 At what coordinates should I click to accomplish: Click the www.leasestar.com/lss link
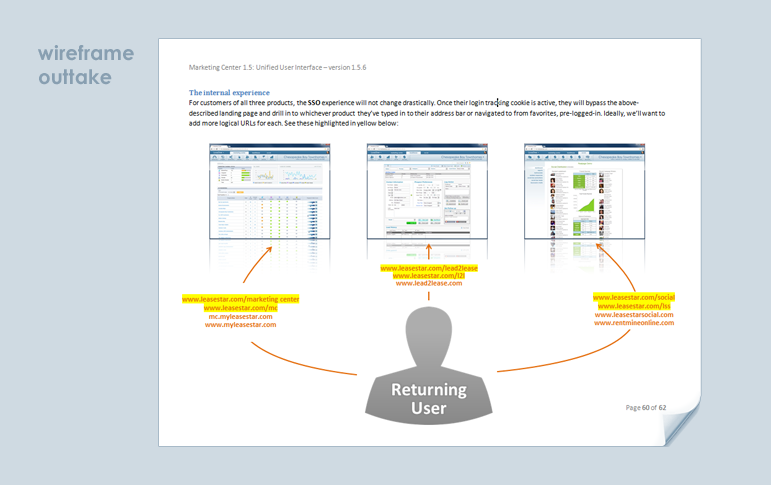click(x=634, y=306)
